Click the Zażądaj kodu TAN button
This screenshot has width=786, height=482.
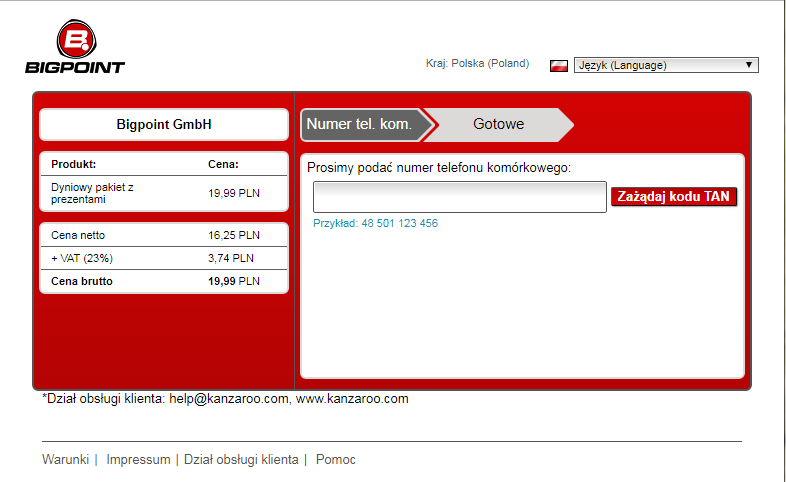(x=674, y=196)
